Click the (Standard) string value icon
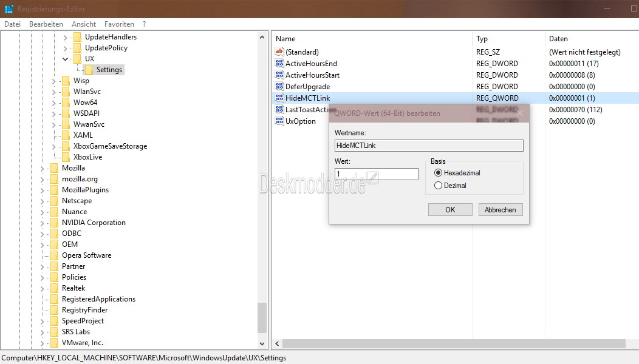Viewport: 639px width, 364px height. [x=279, y=52]
